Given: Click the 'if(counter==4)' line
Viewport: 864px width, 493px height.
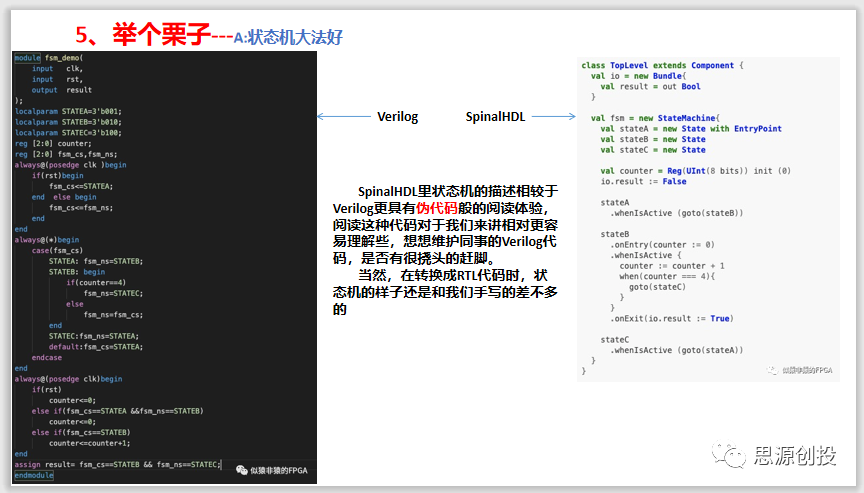Looking at the screenshot, I should (96, 283).
